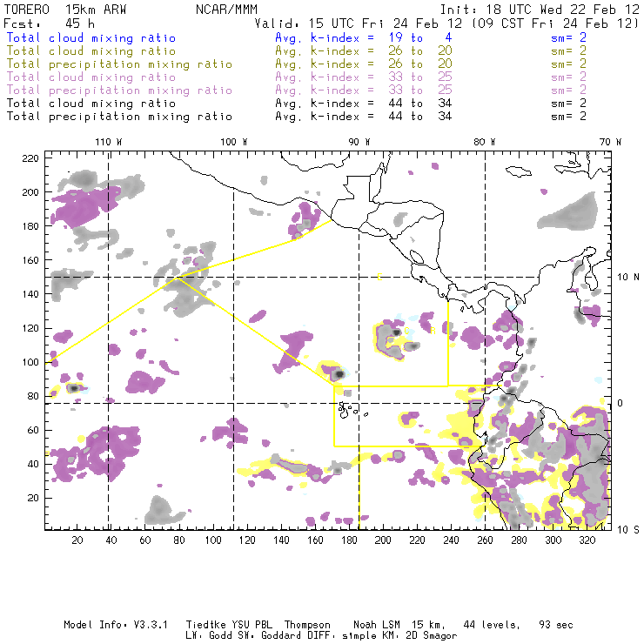Click the 90 W longitude label above map
The width and height of the screenshot is (644, 644).
click(359, 142)
